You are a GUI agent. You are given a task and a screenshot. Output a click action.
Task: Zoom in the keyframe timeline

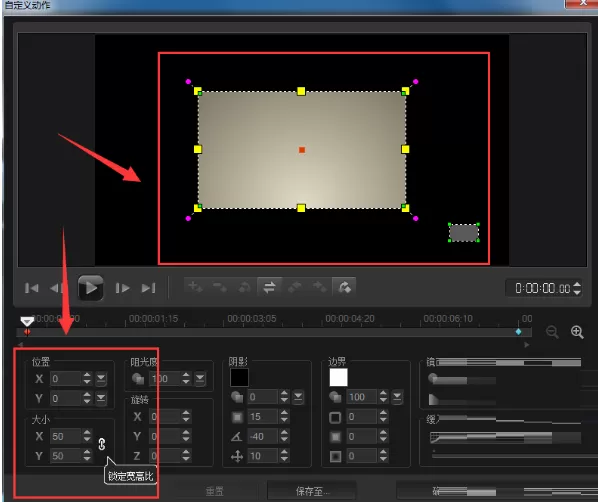pos(577,332)
